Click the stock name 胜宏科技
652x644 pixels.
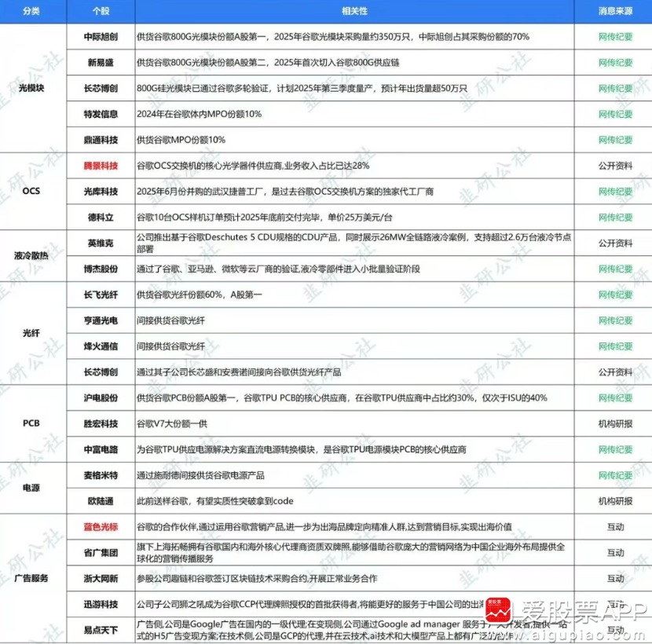pos(101,423)
